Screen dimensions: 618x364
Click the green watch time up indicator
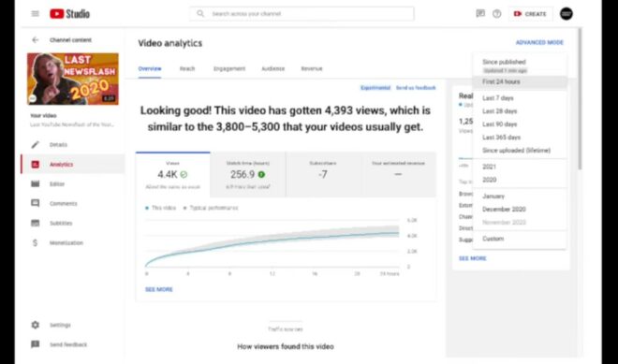point(261,175)
